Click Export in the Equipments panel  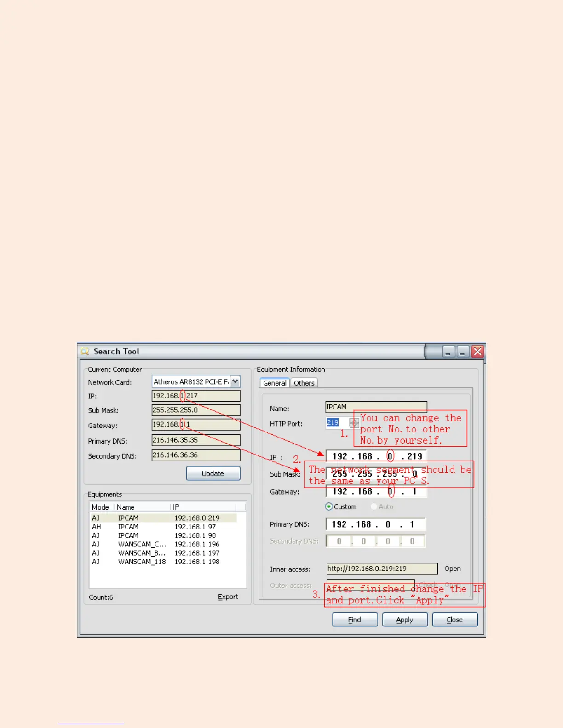click(x=228, y=597)
